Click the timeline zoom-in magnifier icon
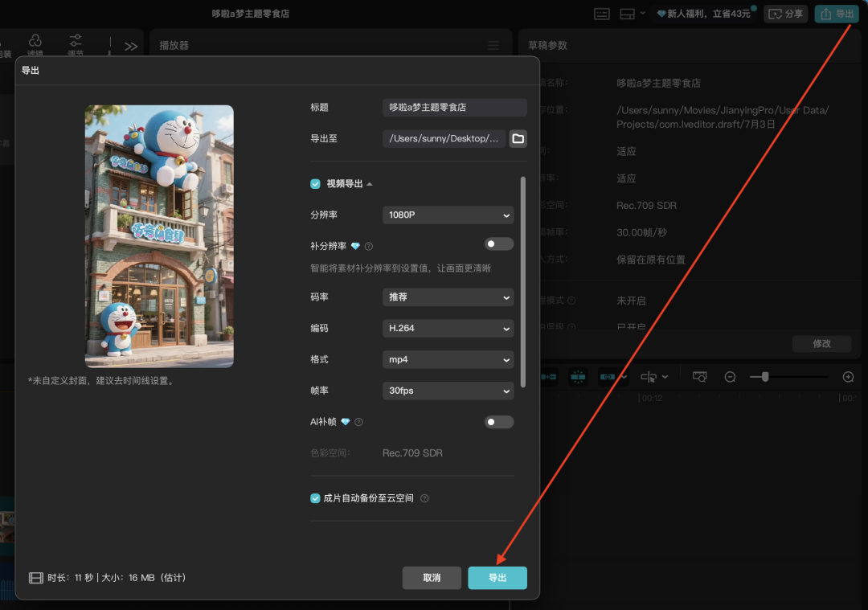868x610 pixels. click(x=848, y=377)
